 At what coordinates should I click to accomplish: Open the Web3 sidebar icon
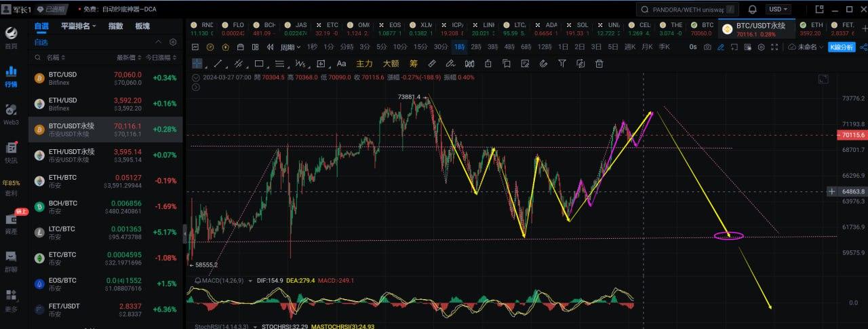[11, 114]
